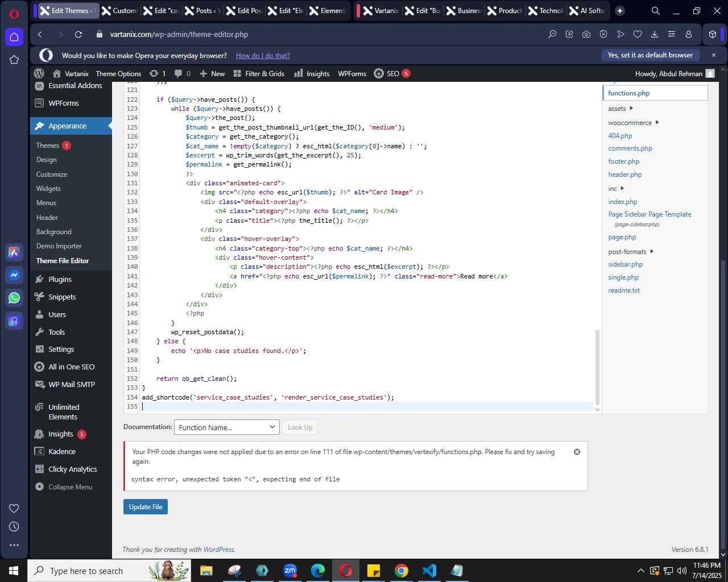Open the Function Name documentation dropdown
The width and height of the screenshot is (728, 582).
pyautogui.click(x=226, y=427)
